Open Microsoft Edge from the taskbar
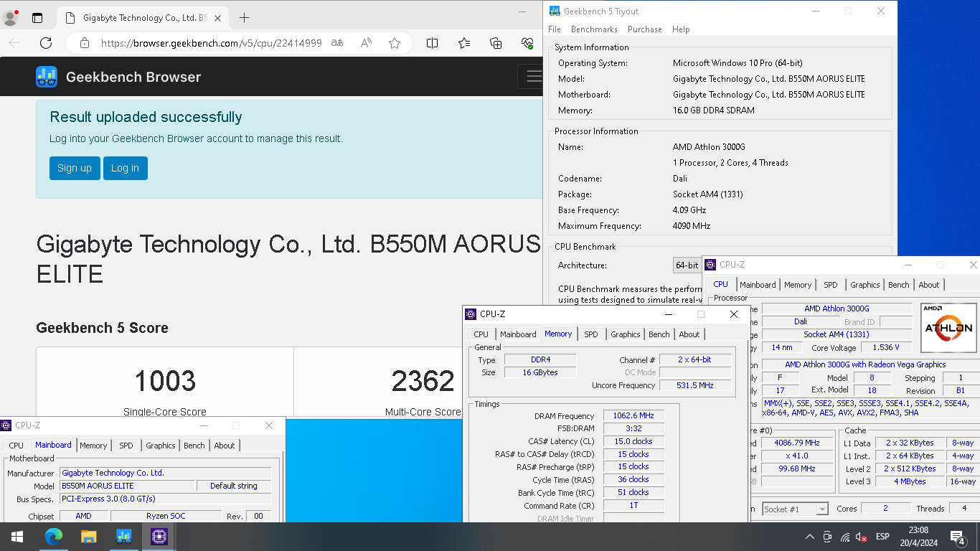The height and width of the screenshot is (551, 980). [x=54, y=536]
